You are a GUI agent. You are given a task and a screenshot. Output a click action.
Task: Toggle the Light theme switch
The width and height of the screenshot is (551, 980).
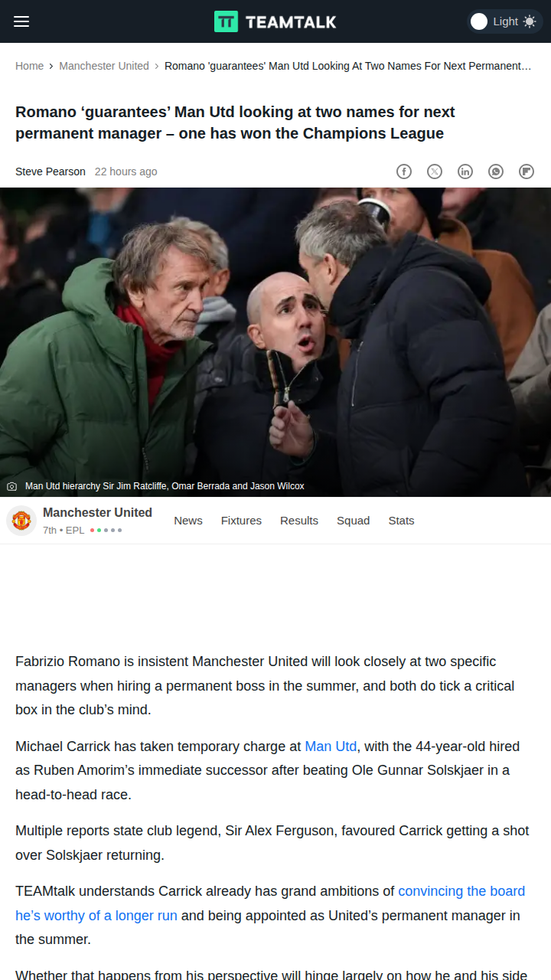coord(505,21)
